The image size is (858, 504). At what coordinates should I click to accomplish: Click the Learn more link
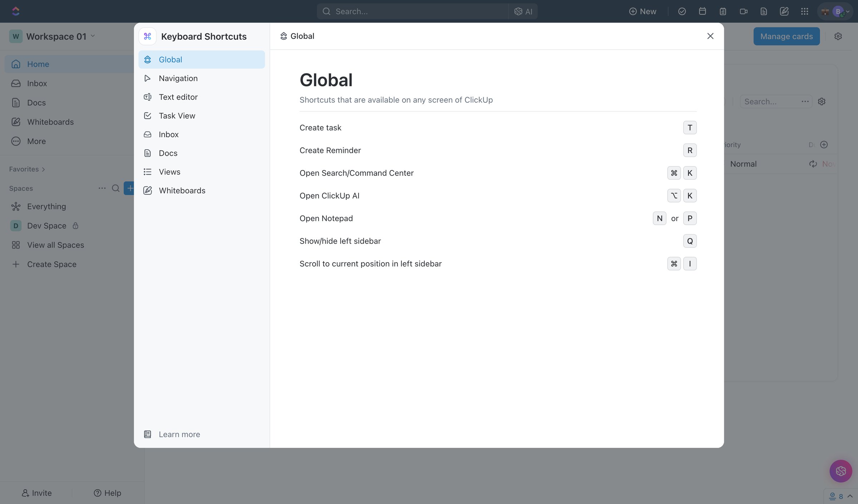pos(179,434)
